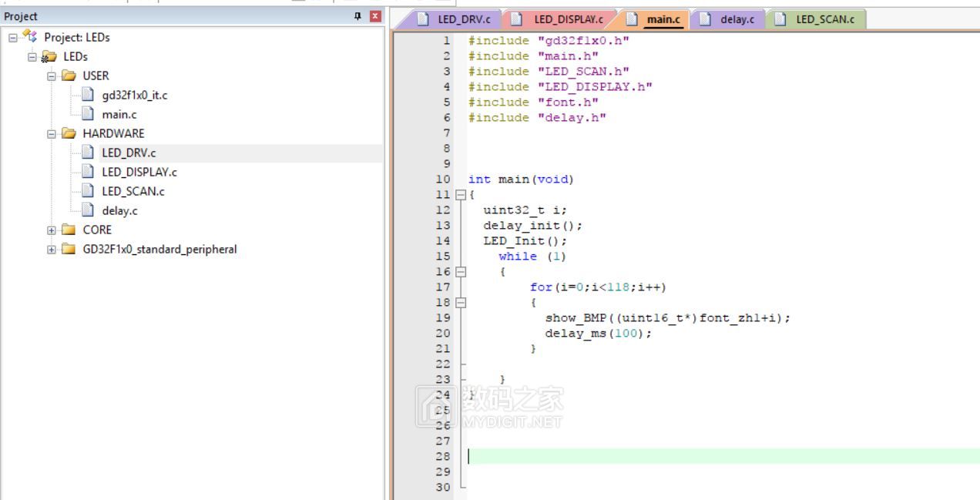This screenshot has width=980, height=500.
Task: Expand the GD32F1x0_standard_peripheral folder
Action: (52, 249)
